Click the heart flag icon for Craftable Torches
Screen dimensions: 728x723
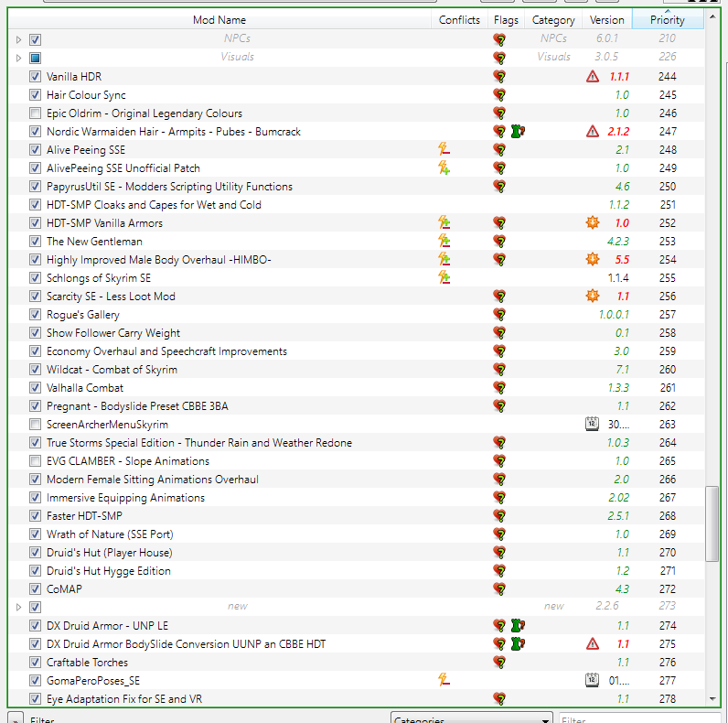pyautogui.click(x=499, y=662)
